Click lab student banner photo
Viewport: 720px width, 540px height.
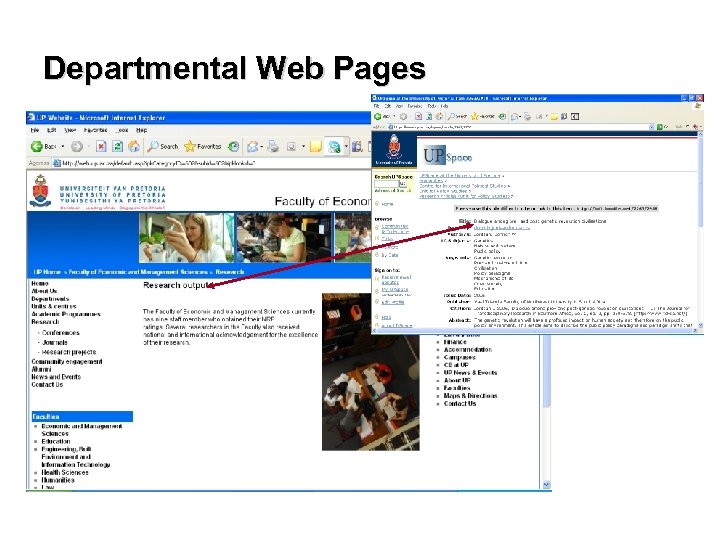pos(186,237)
